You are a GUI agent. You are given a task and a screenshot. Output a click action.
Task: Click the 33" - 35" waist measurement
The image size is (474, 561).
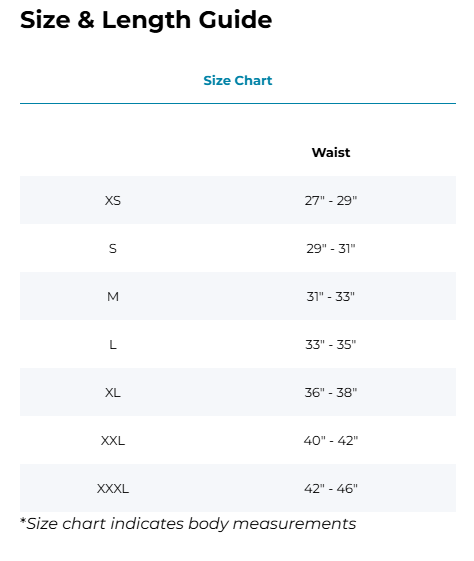pyautogui.click(x=331, y=345)
